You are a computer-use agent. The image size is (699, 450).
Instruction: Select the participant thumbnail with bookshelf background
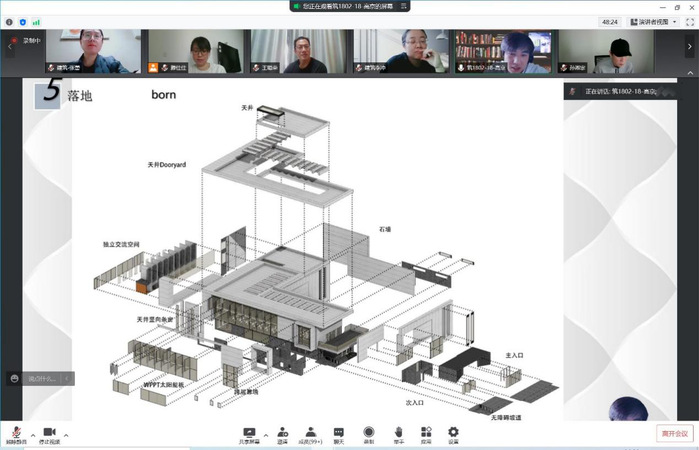click(503, 51)
